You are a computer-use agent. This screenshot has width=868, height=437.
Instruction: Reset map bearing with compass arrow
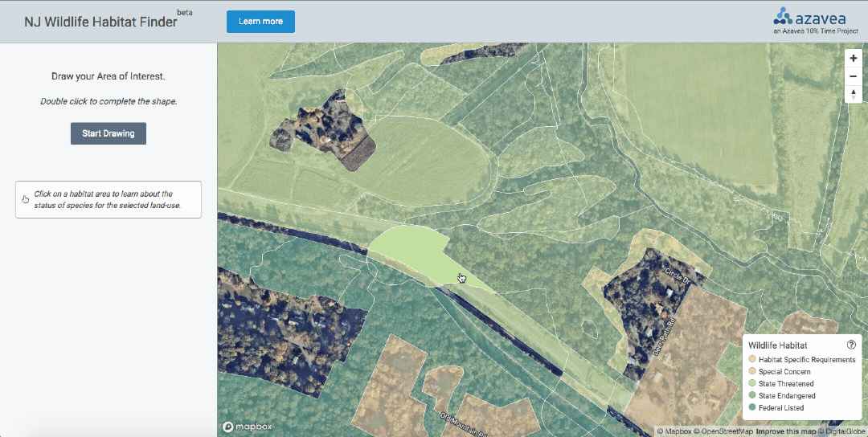coord(853,94)
